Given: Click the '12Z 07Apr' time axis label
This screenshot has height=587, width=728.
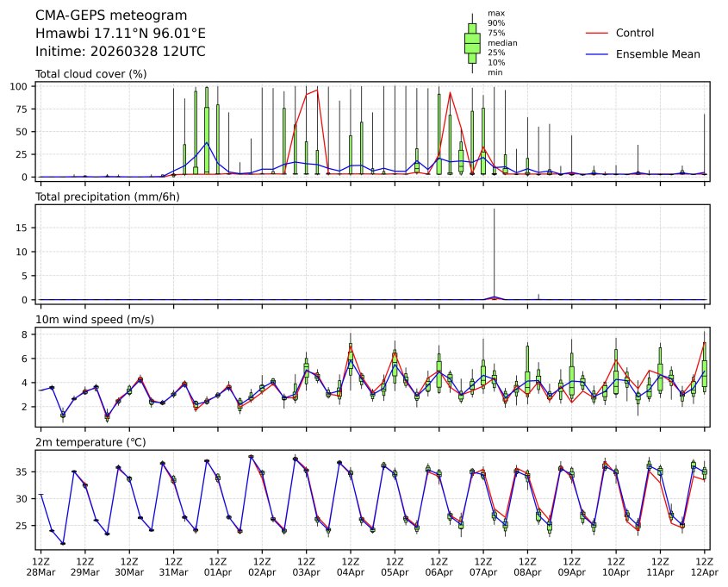Looking at the screenshot, I should click(483, 566).
